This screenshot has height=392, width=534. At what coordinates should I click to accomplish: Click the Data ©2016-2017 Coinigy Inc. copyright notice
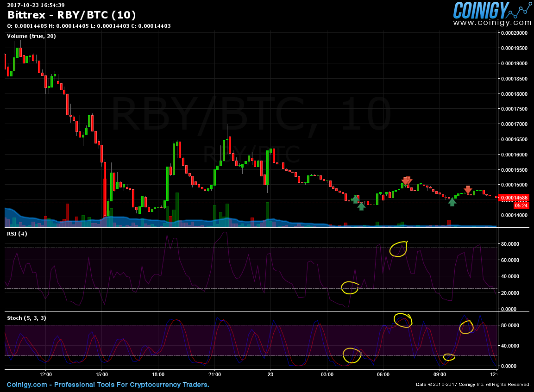(473, 384)
